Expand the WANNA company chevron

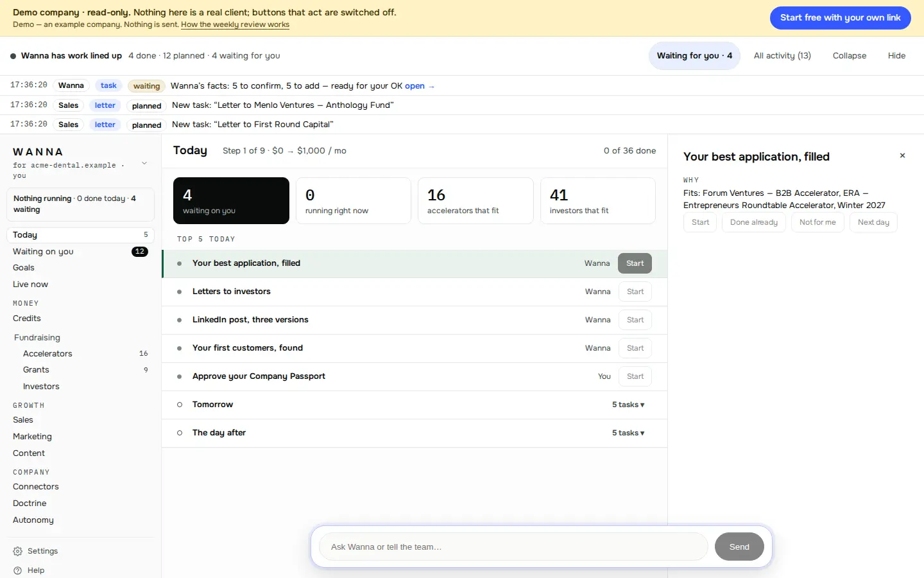pyautogui.click(x=144, y=163)
